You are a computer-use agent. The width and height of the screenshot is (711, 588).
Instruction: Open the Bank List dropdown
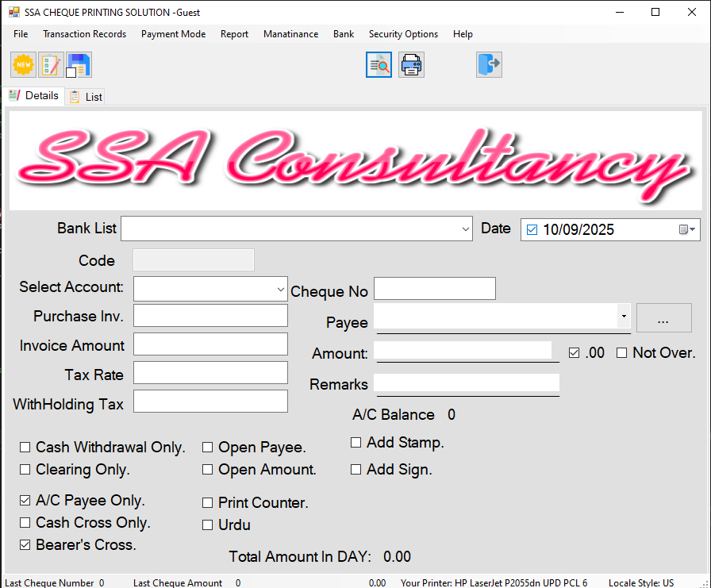pyautogui.click(x=466, y=229)
